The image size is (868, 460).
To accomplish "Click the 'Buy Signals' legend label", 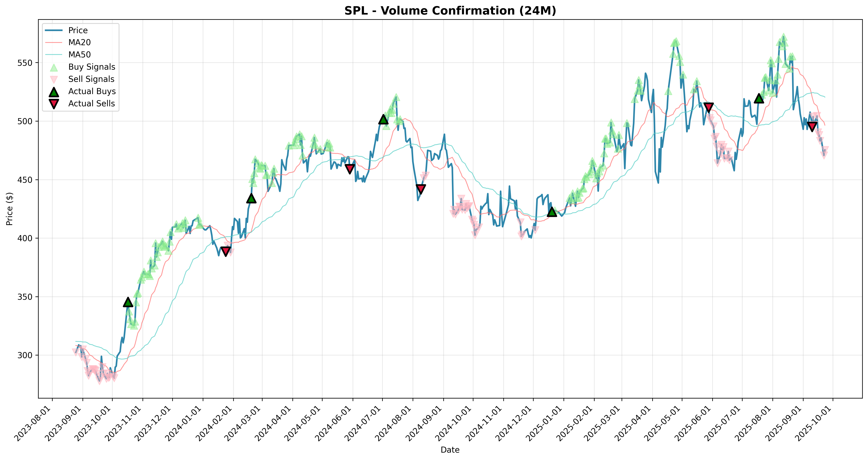I will click(92, 67).
